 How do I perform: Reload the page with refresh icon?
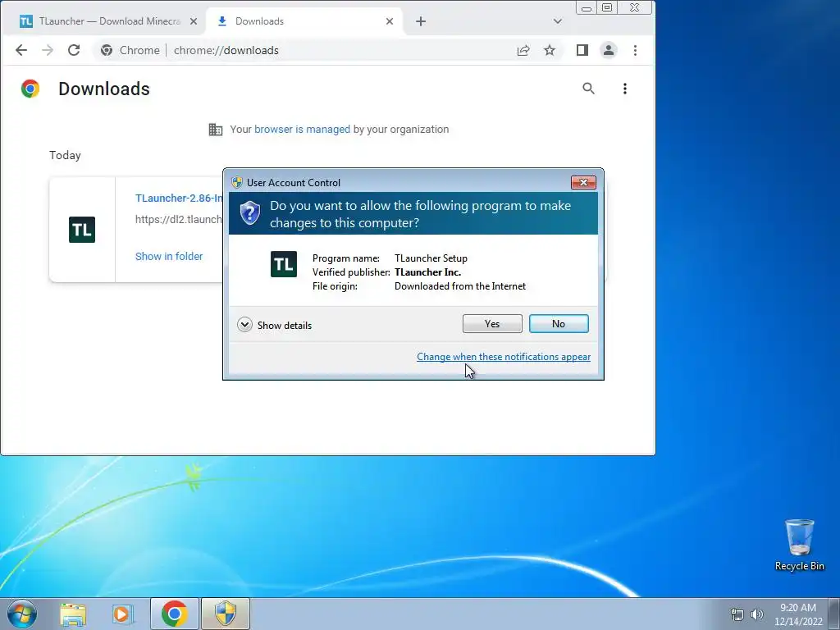[x=74, y=50]
